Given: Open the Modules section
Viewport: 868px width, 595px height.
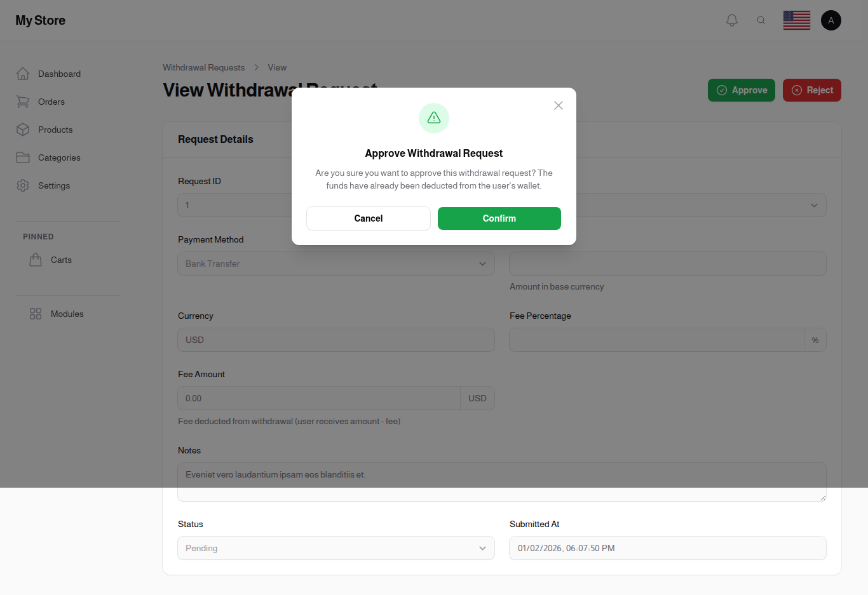Looking at the screenshot, I should coord(67,313).
